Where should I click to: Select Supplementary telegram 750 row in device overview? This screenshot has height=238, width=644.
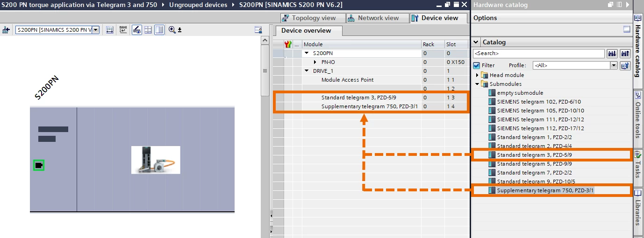(x=371, y=106)
